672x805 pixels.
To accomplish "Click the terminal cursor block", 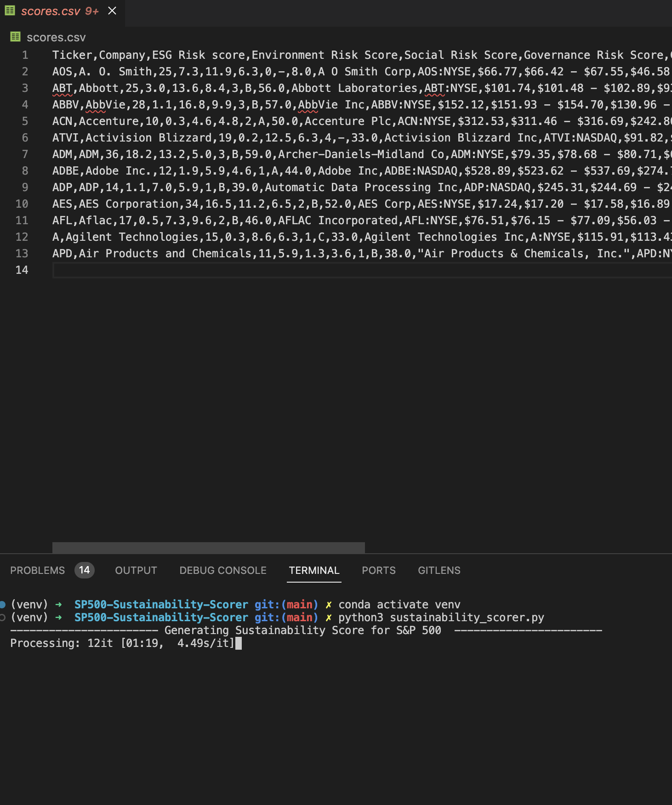I will [239, 643].
